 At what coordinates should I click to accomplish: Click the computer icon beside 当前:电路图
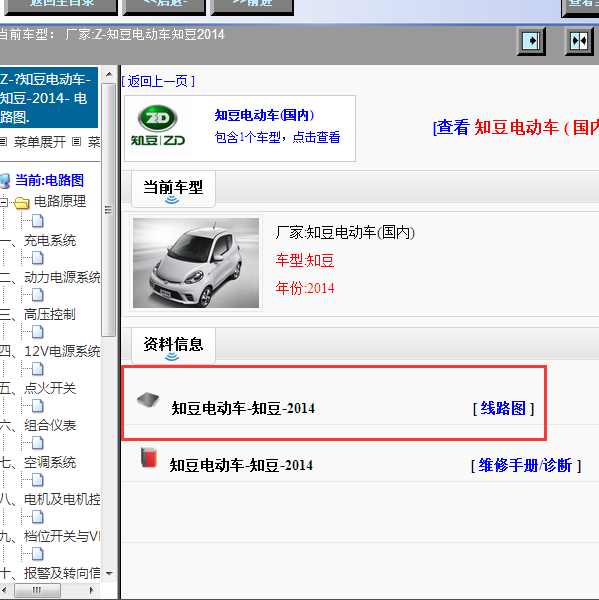point(5,181)
